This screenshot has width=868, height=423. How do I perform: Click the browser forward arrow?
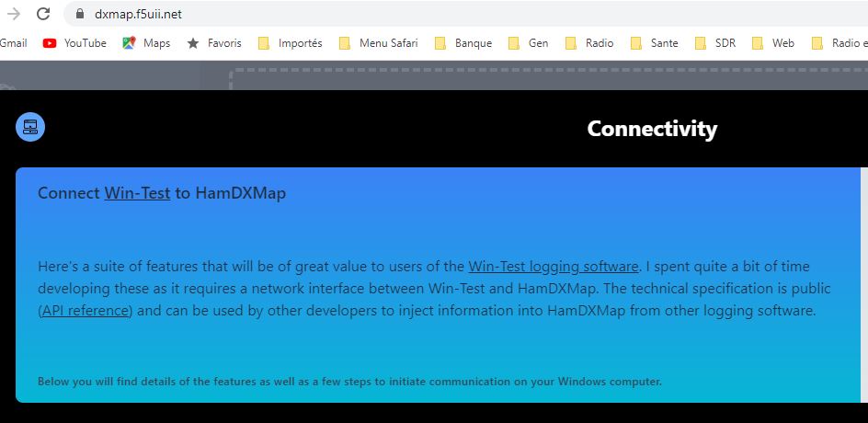click(14, 14)
